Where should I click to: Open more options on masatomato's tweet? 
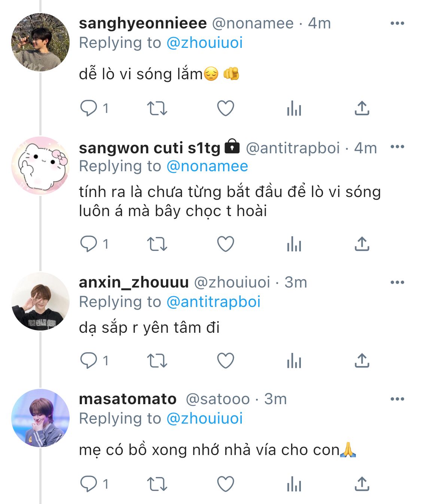[397, 399]
